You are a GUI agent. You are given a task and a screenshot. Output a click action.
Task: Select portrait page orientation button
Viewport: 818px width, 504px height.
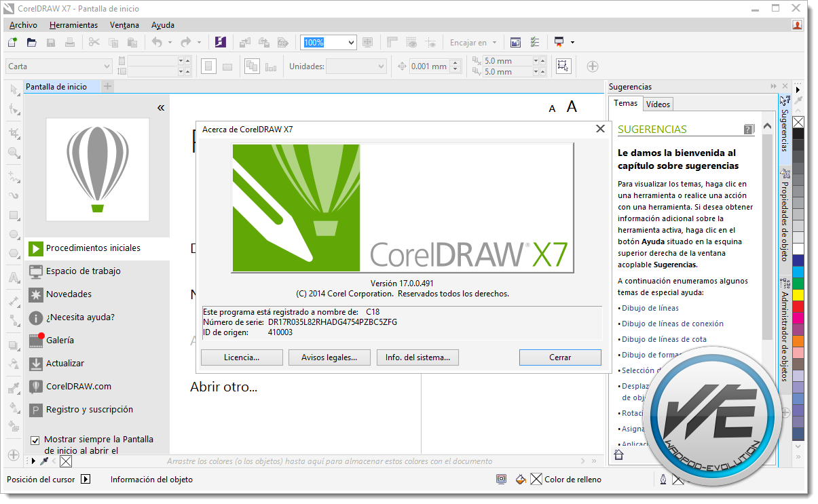point(209,66)
